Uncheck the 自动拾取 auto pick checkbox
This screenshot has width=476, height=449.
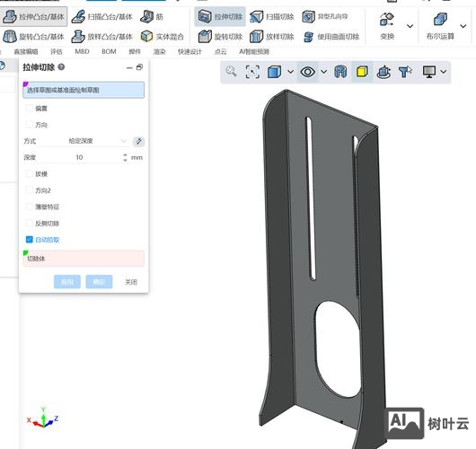point(29,240)
